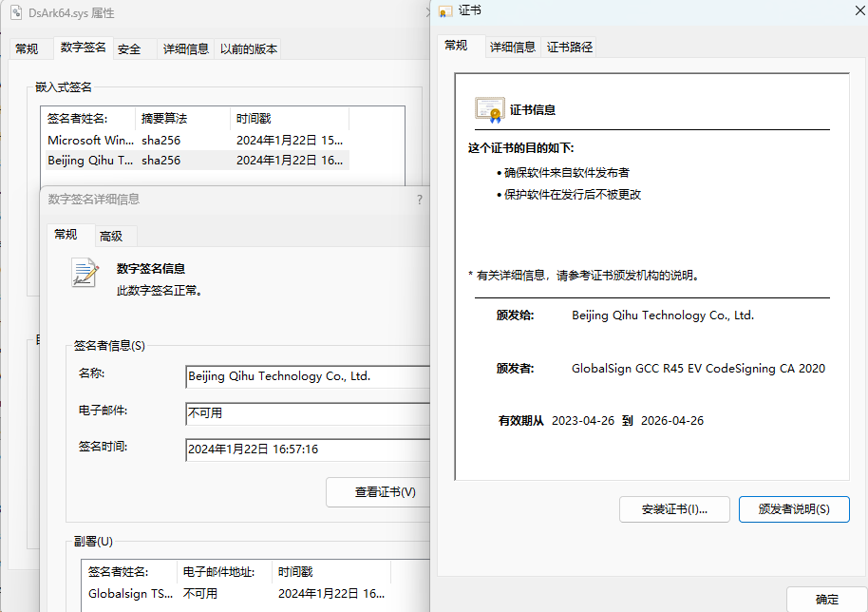868x612 pixels.
Task: Select the Beijing Qihu T... signature row
Action: (x=198, y=160)
